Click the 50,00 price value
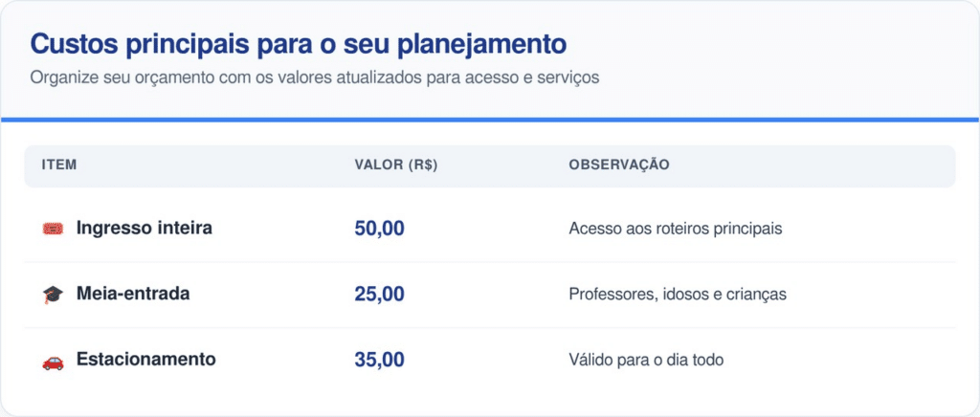Viewport: 980px width, 417px height. pyautogui.click(x=380, y=229)
